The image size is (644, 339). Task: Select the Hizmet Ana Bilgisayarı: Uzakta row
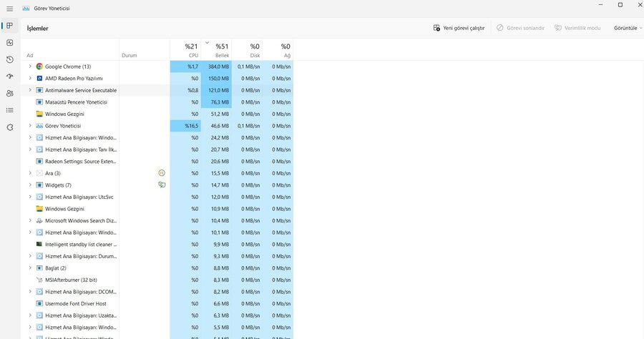click(157, 315)
